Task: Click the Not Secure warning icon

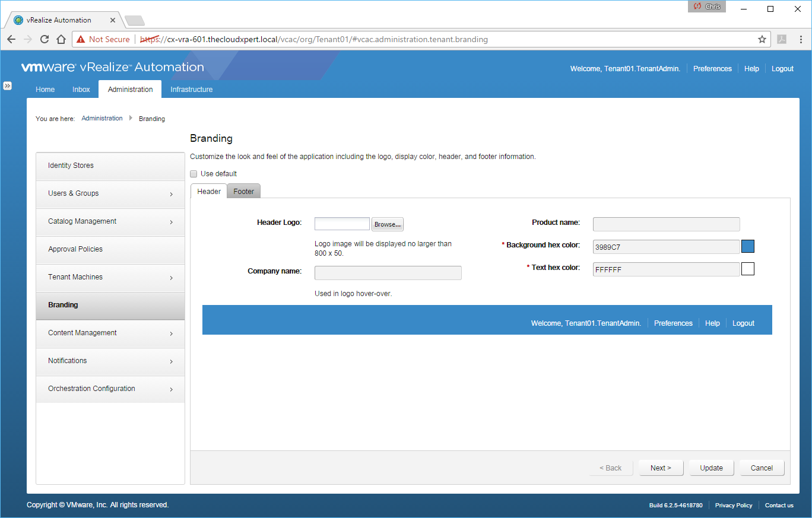Action: point(81,39)
